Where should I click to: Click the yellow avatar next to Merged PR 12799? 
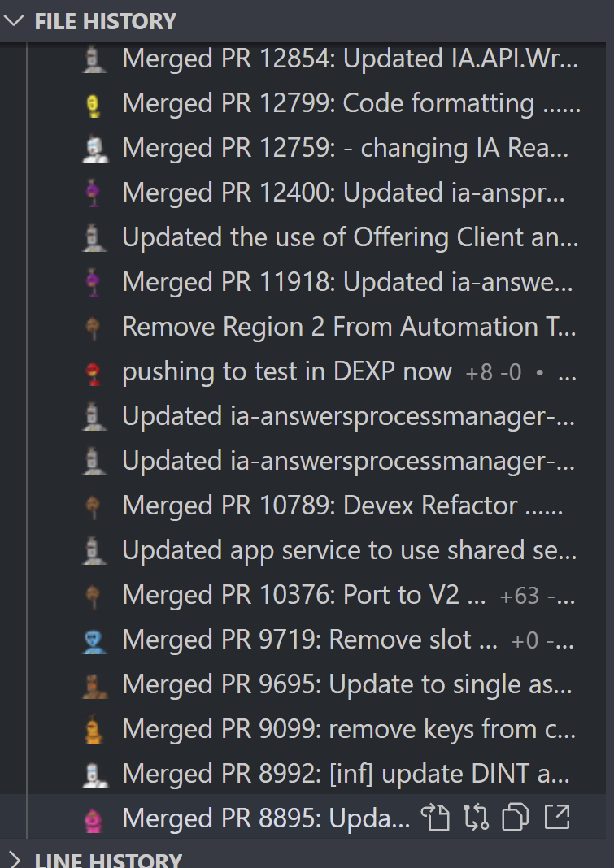[94, 103]
